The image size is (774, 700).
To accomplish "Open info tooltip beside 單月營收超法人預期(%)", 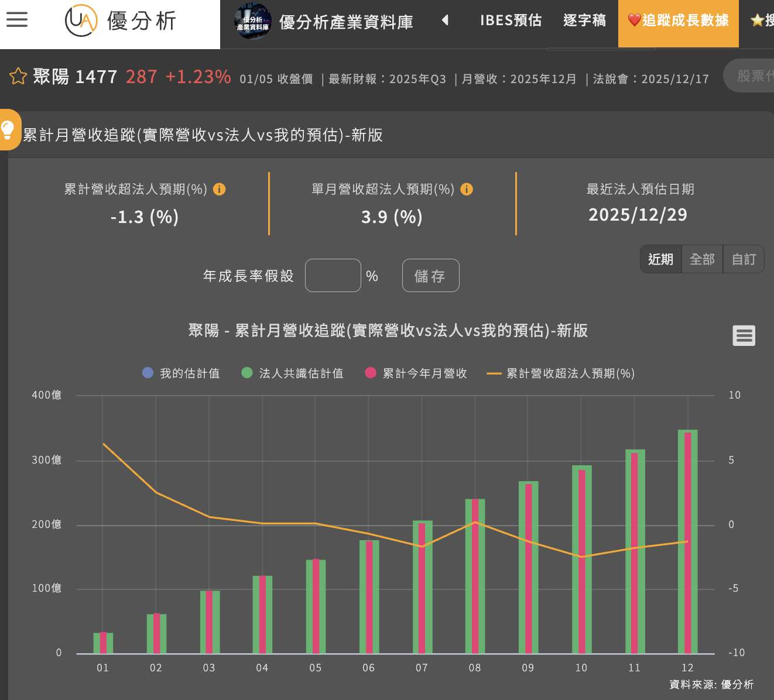I will [x=466, y=189].
